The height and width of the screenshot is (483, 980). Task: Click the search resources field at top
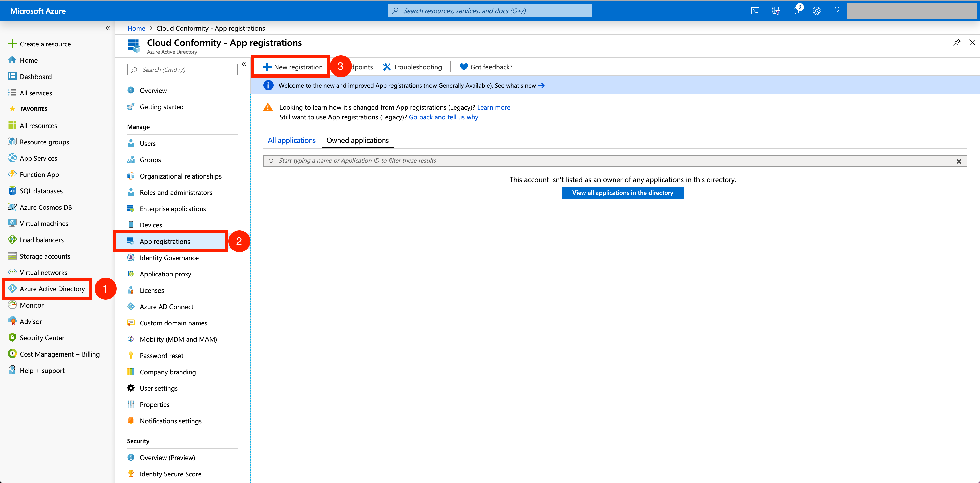click(490, 11)
